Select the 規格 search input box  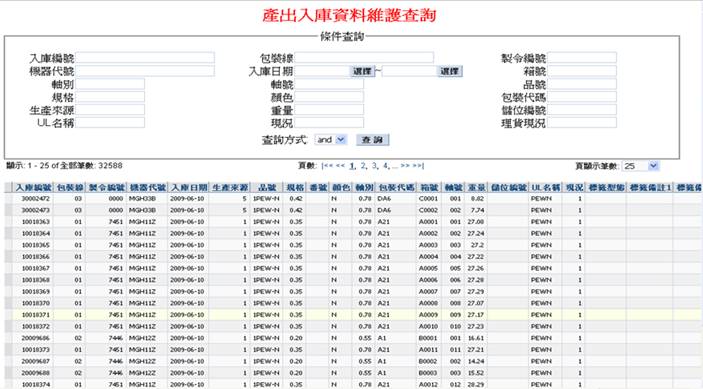pyautogui.click(x=110, y=97)
